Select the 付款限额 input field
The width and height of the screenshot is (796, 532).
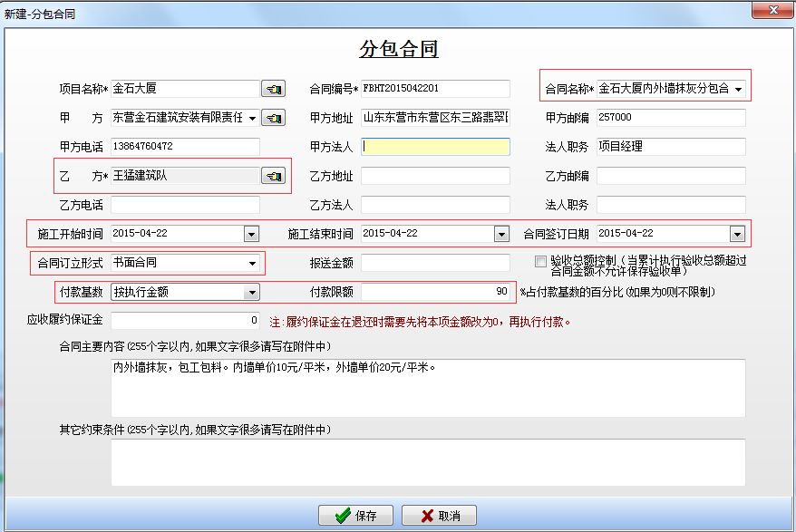[435, 292]
